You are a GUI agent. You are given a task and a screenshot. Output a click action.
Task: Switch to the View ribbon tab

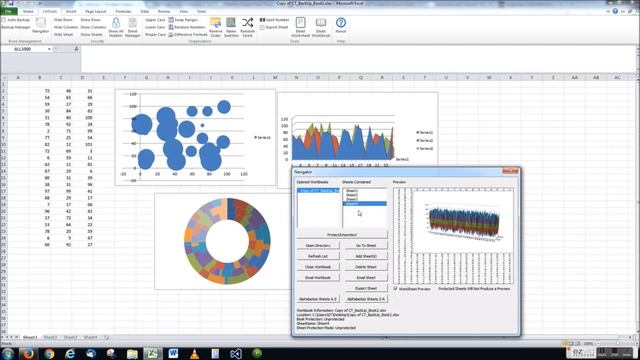(184, 11)
